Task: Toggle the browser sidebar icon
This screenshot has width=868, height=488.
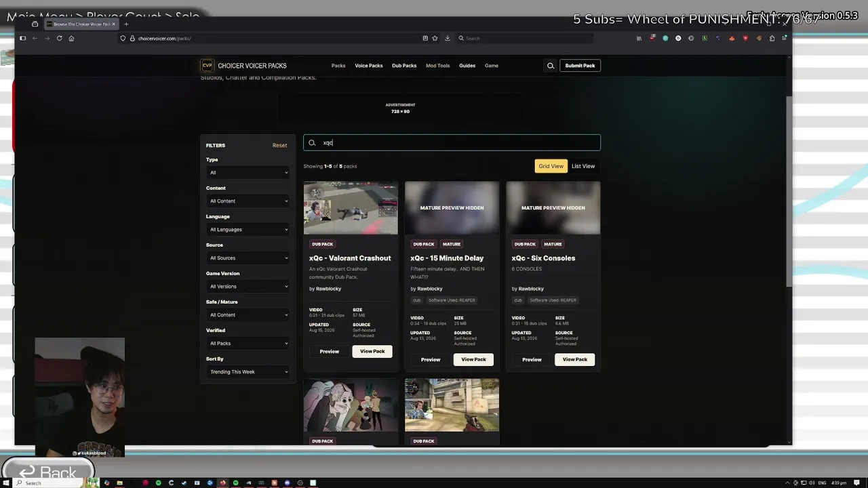Action: coord(22,38)
